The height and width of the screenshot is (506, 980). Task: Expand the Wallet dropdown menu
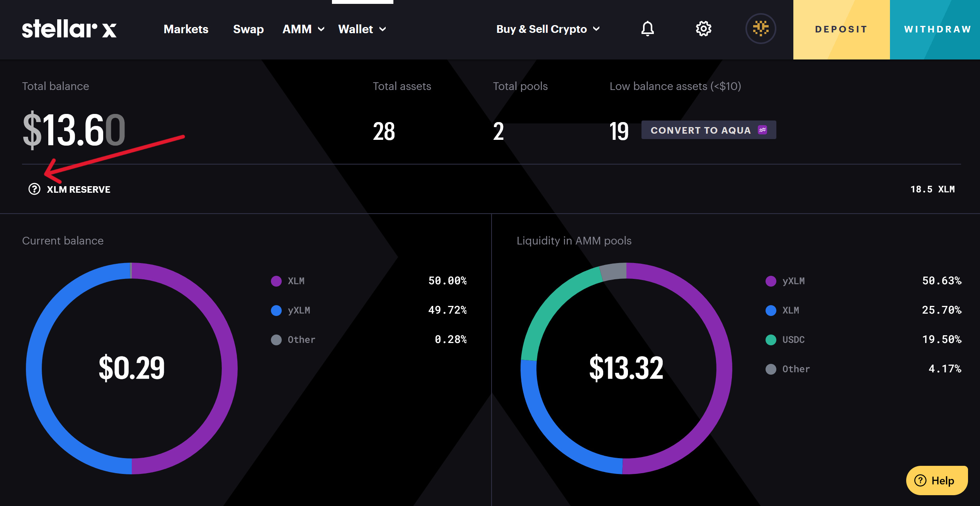click(x=362, y=29)
